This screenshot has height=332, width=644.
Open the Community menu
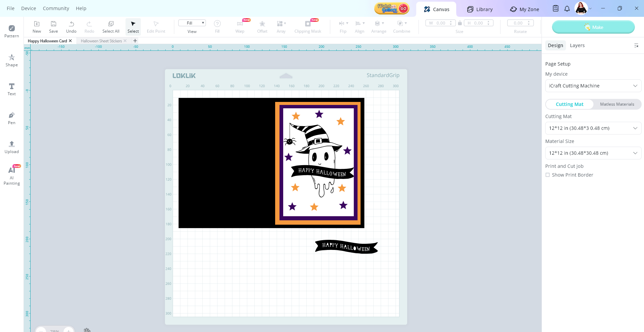click(x=56, y=8)
